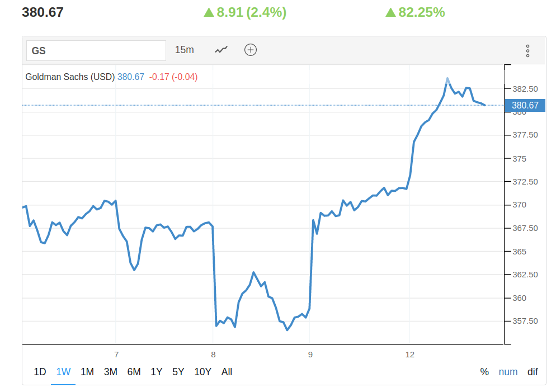The image size is (556, 392).
Task: Click the Goldman Sachs (USD) legend label
Action: pos(70,77)
